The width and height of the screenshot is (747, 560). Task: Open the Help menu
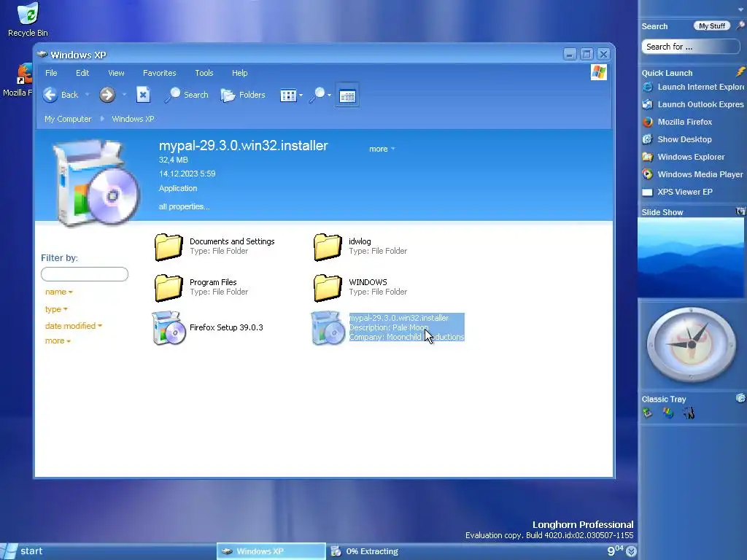(x=239, y=73)
